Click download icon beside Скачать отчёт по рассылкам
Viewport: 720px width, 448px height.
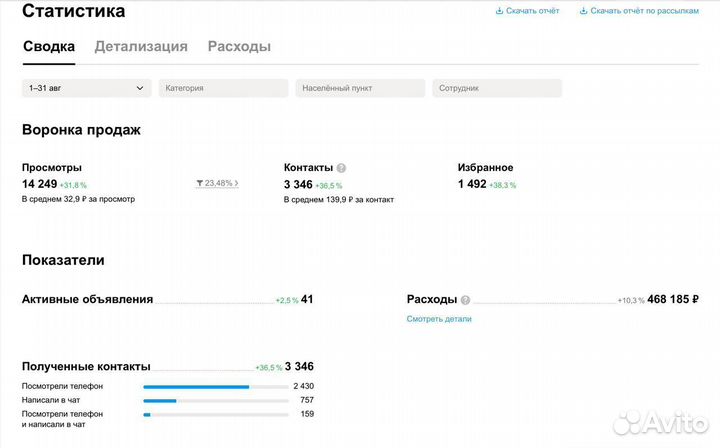point(583,11)
